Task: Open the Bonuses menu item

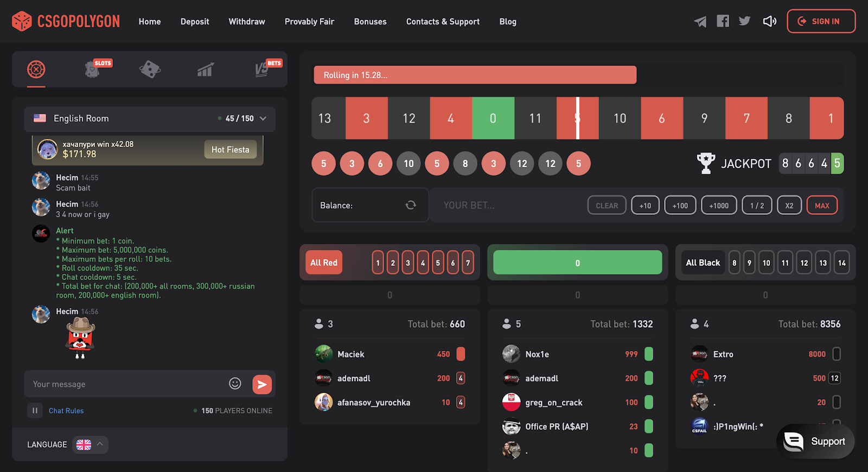Action: (370, 22)
